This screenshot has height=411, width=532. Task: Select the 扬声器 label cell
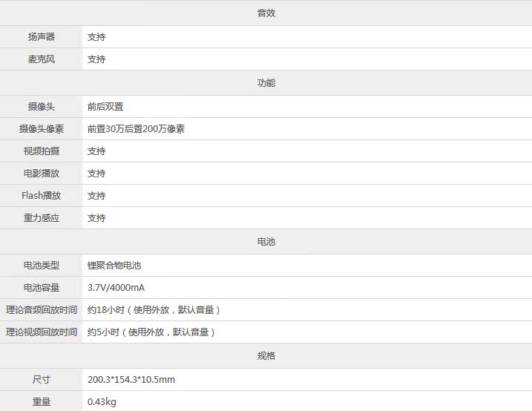(41, 36)
